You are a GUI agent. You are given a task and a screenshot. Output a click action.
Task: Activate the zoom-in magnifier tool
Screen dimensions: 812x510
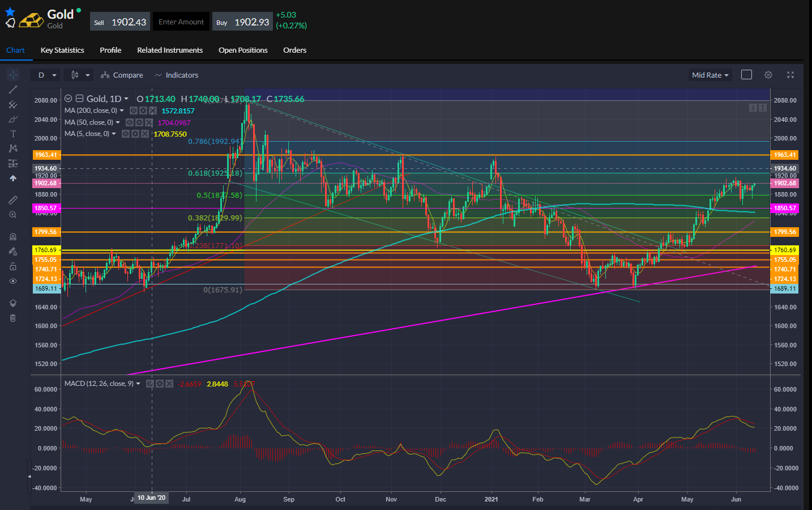click(13, 215)
